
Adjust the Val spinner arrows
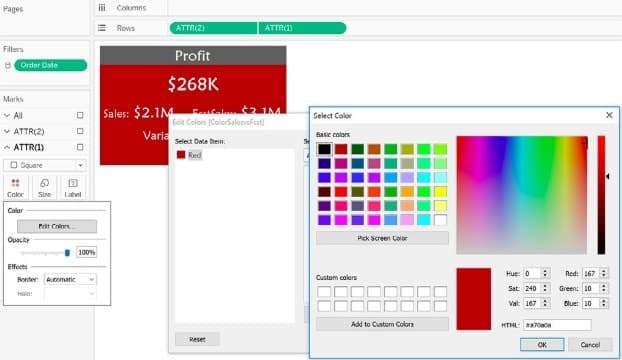[x=545, y=303]
